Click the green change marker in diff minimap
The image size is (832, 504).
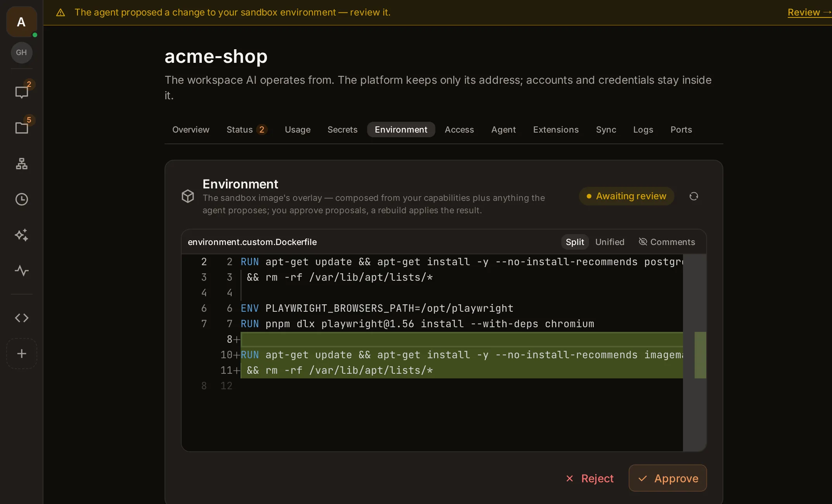point(700,355)
